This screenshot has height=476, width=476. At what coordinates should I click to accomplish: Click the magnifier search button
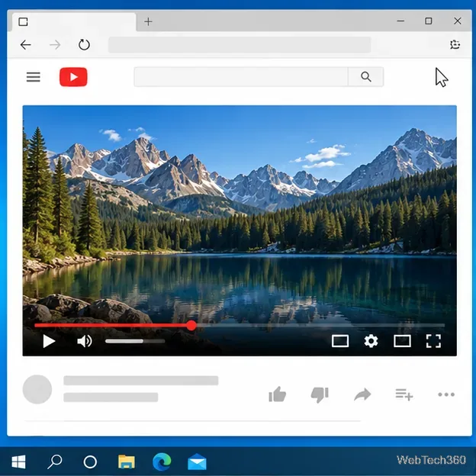pos(366,77)
